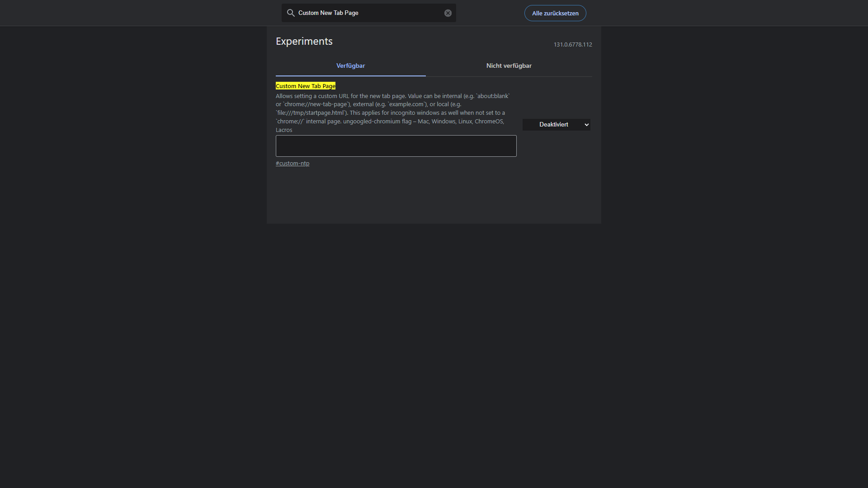The height and width of the screenshot is (488, 868).
Task: Switch to the Verfügbar tab
Action: coord(350,66)
